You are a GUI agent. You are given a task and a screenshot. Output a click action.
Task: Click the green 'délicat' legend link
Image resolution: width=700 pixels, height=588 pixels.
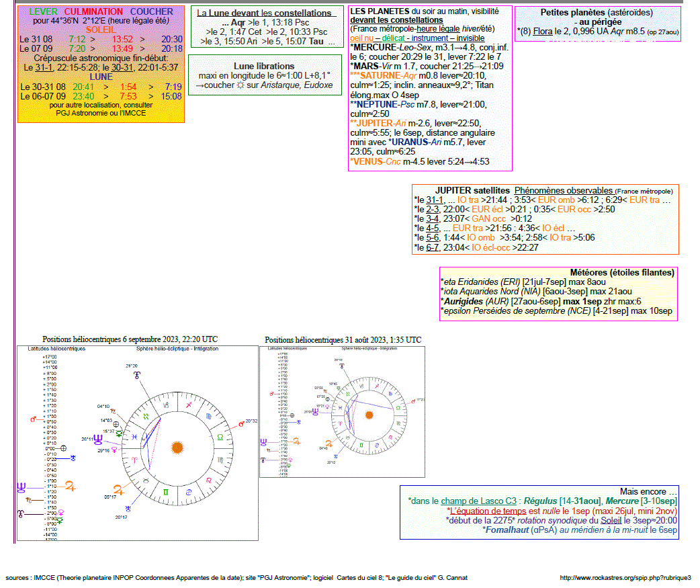click(393, 38)
